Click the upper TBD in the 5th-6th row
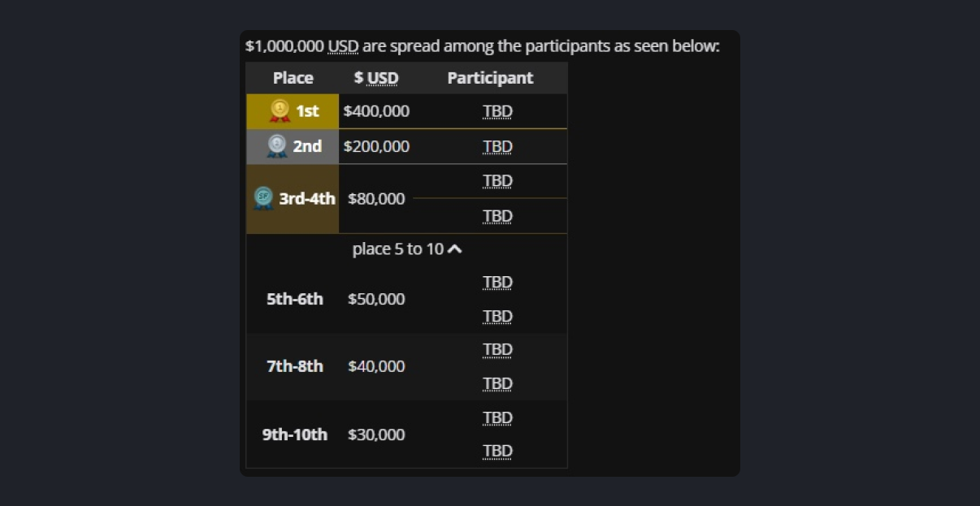The height and width of the screenshot is (506, 980). tap(497, 283)
